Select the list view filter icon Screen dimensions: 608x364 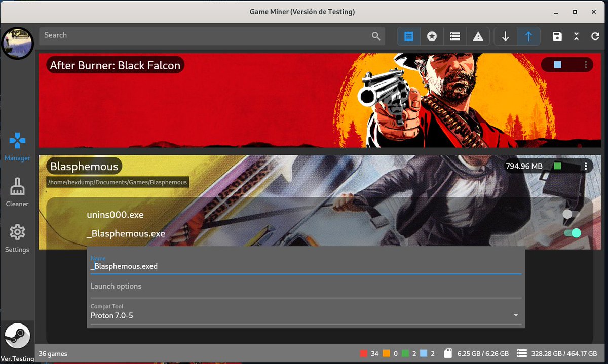[409, 36]
